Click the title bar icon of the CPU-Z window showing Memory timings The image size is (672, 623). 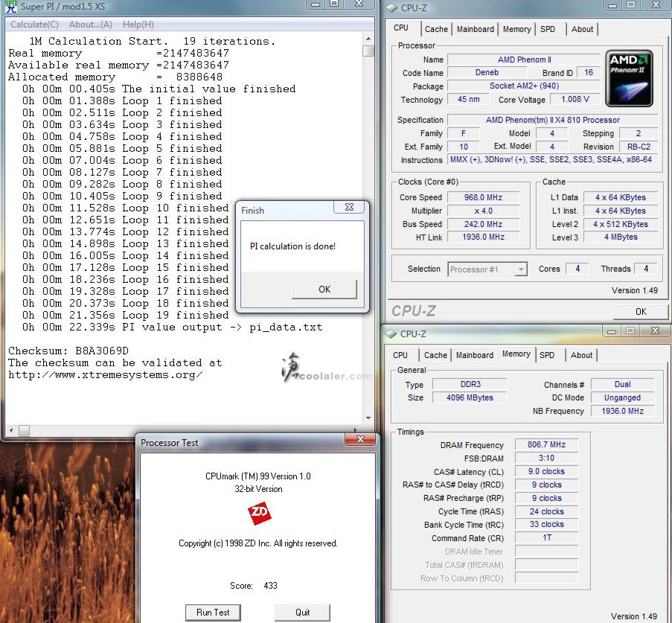coord(391,333)
